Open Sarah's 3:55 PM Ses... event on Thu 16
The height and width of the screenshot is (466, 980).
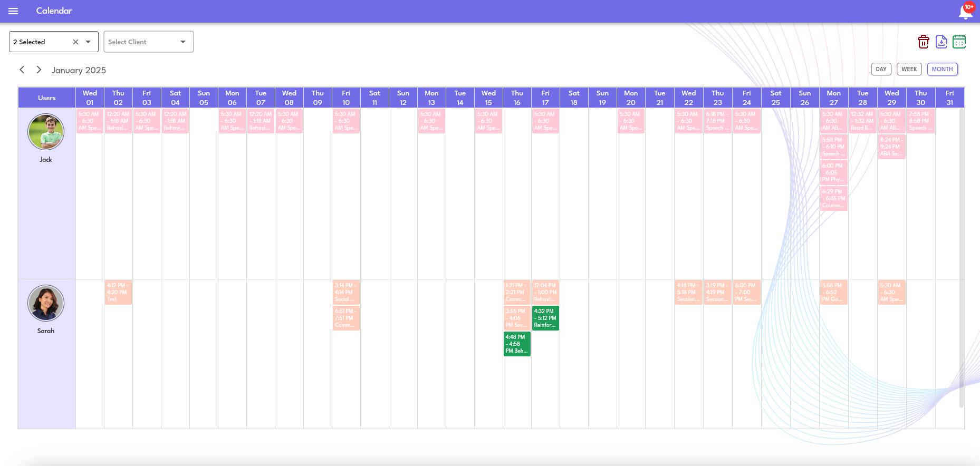click(x=517, y=318)
